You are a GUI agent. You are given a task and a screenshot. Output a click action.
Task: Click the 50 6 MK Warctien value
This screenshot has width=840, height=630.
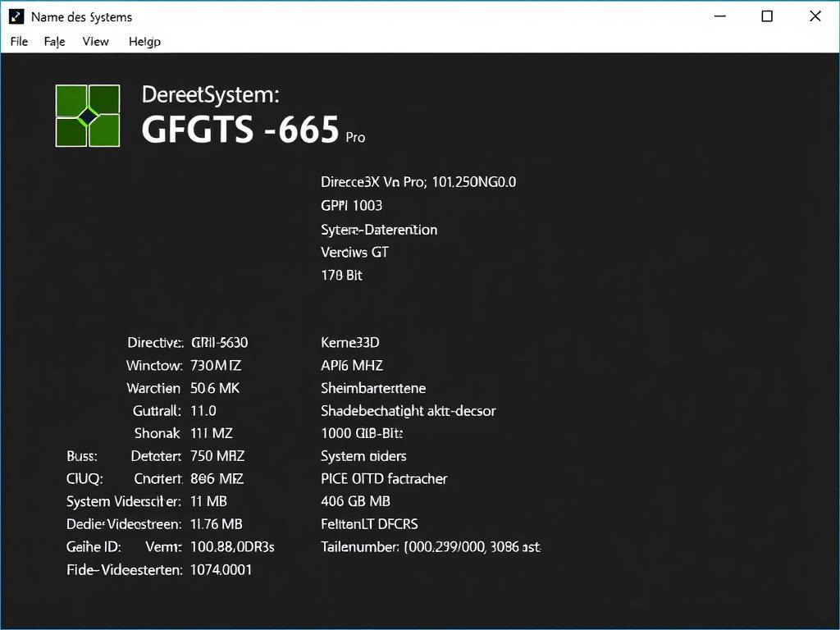tap(215, 388)
